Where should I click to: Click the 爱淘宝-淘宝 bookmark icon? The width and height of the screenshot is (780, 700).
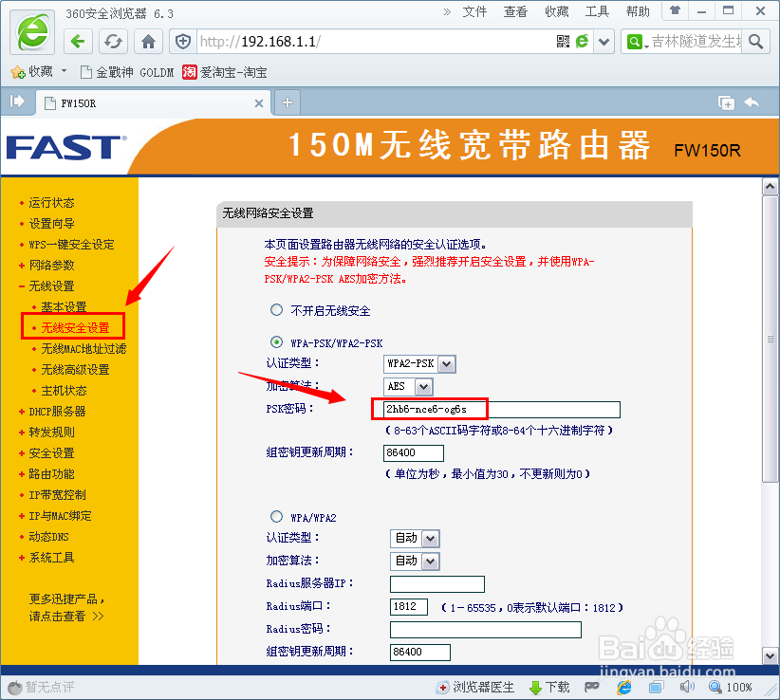point(189,72)
